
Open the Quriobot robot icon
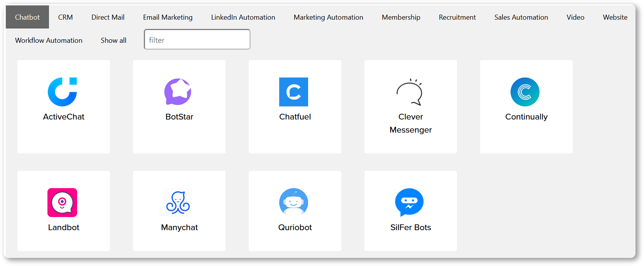(294, 202)
